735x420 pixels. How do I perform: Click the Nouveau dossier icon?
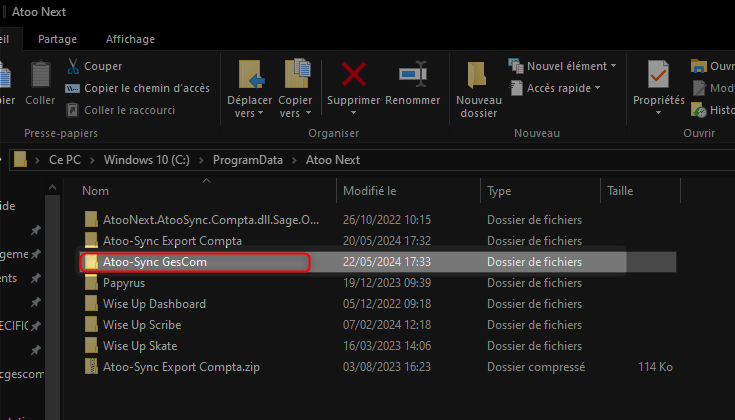tap(477, 75)
